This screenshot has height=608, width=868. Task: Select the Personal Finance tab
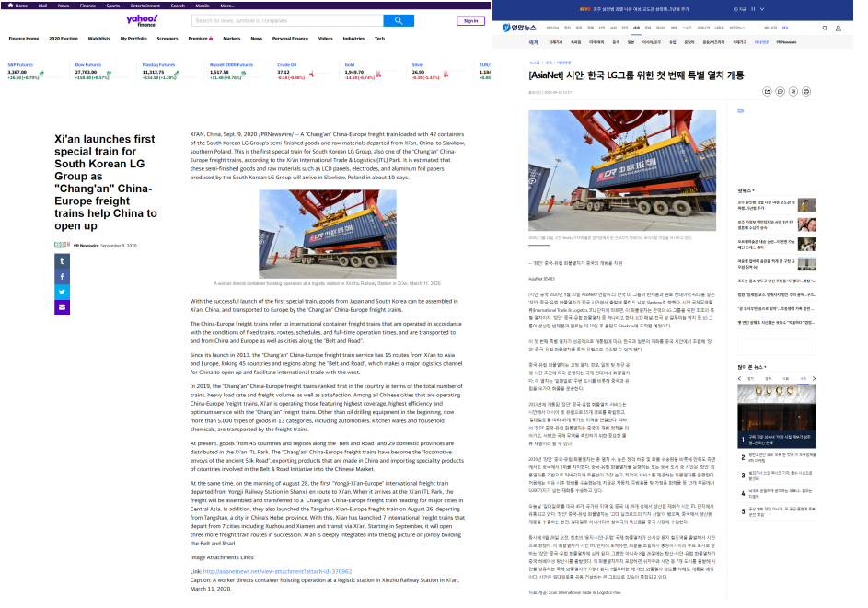(x=290, y=39)
